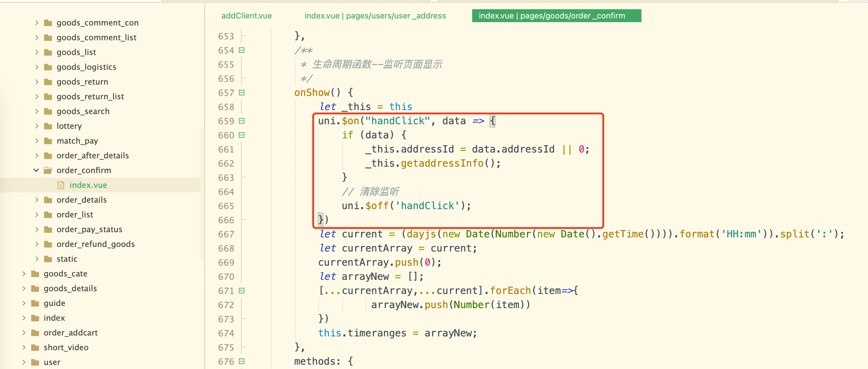Click the getaddressInfo method call
Viewport: 868px width, 369px height.
(442, 164)
